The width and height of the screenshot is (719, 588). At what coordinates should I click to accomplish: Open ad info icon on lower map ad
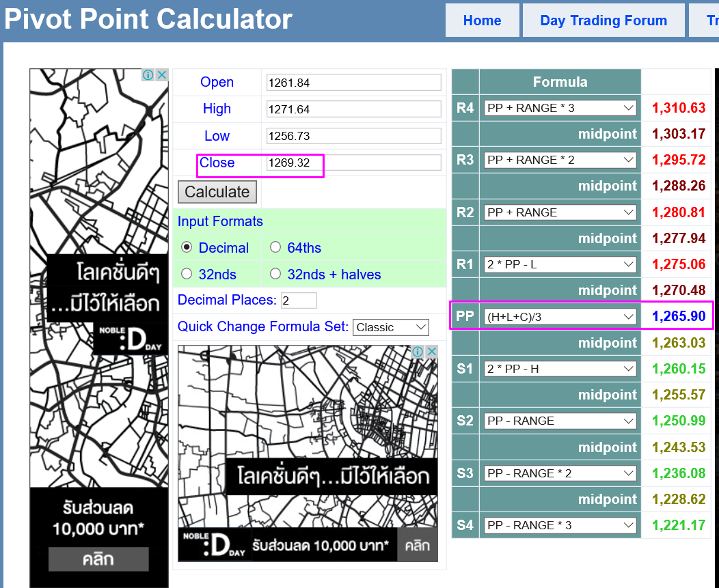(x=418, y=352)
